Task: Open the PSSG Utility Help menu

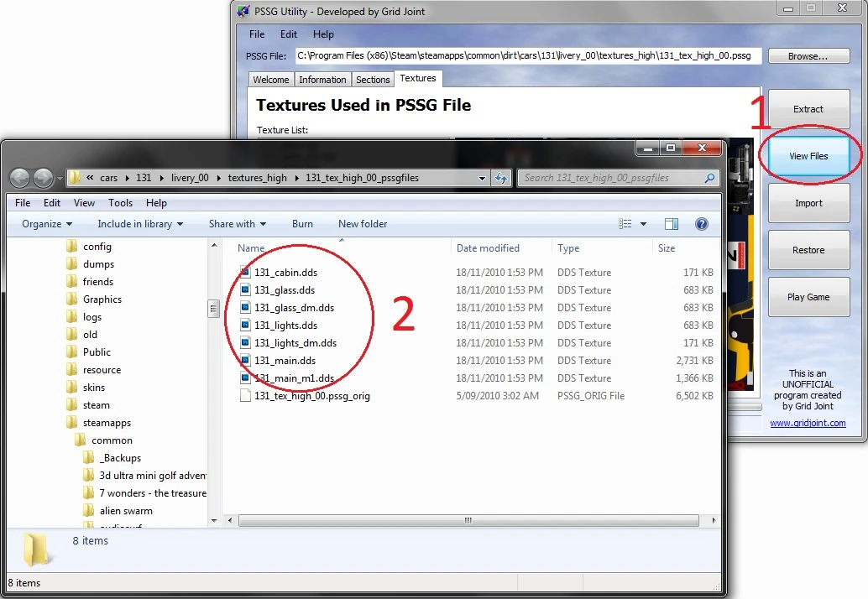Action: [x=323, y=34]
